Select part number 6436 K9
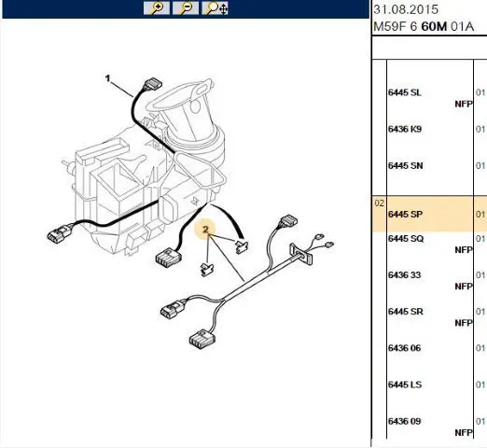This screenshot has height=448, width=487. coord(405,129)
